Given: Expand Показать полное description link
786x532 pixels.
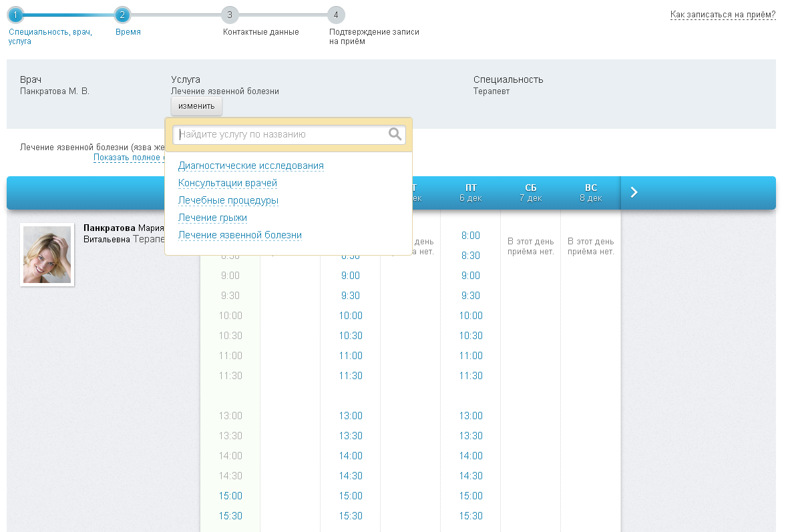Looking at the screenshot, I should [128, 158].
